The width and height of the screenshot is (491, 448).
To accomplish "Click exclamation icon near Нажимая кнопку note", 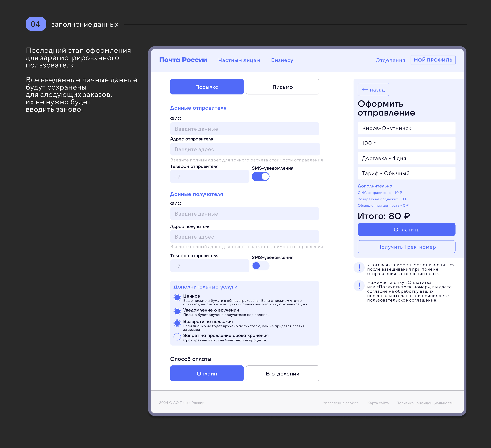I will coord(359,285).
